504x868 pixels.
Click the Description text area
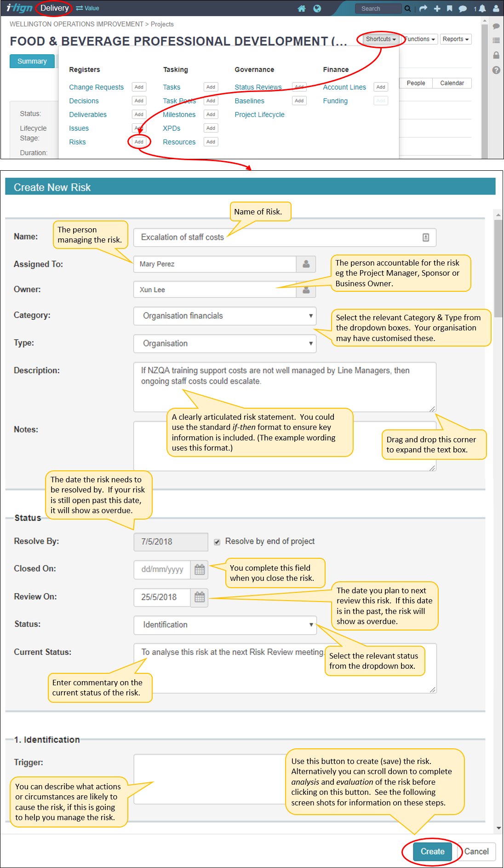point(285,387)
